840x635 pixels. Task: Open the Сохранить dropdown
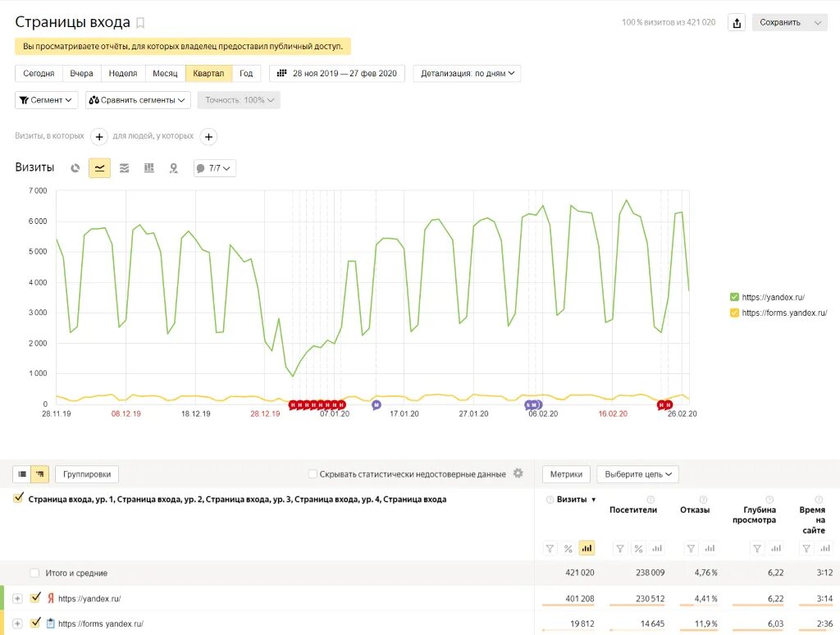pyautogui.click(x=790, y=22)
